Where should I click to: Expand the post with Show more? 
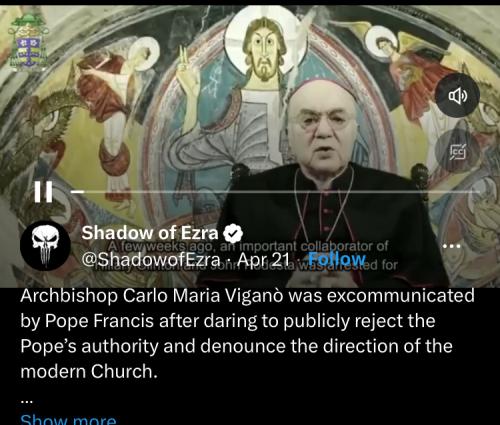[68, 419]
